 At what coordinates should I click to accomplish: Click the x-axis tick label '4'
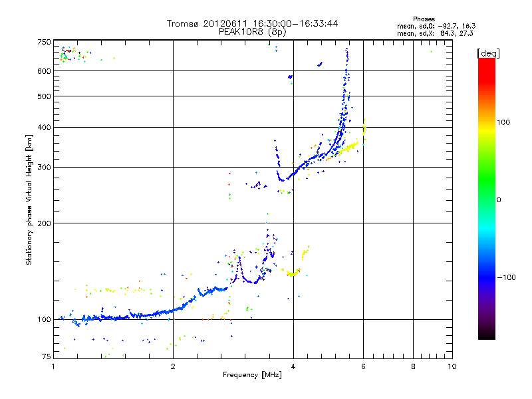[x=293, y=366]
